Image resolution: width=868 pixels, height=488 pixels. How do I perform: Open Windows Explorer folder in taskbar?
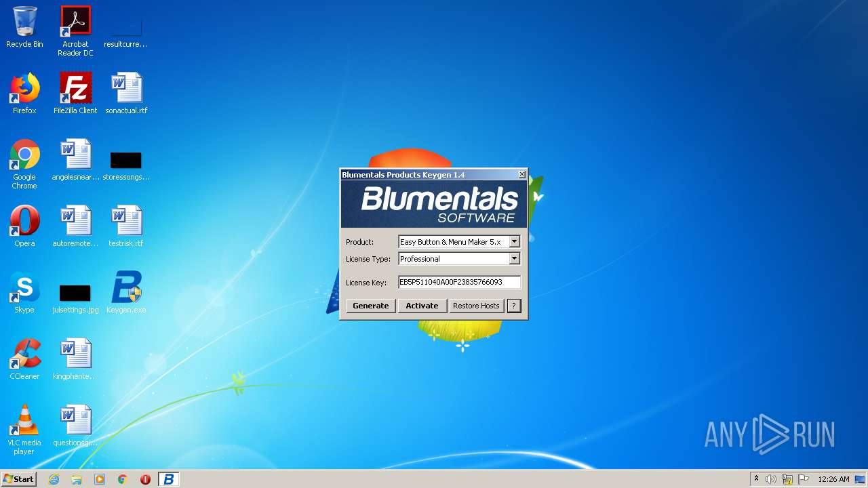point(77,479)
